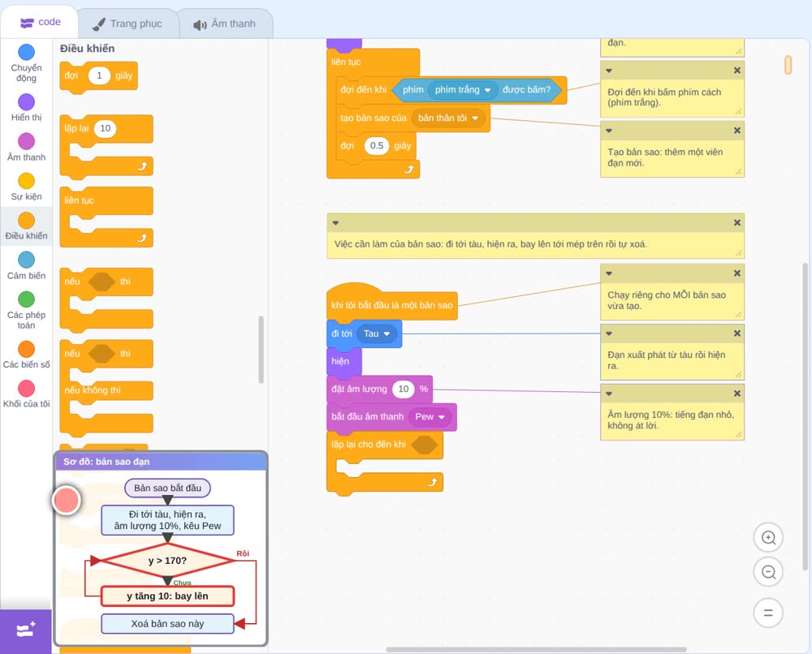
Task: Open the 'phím trắng' key dropdown
Action: 463,90
